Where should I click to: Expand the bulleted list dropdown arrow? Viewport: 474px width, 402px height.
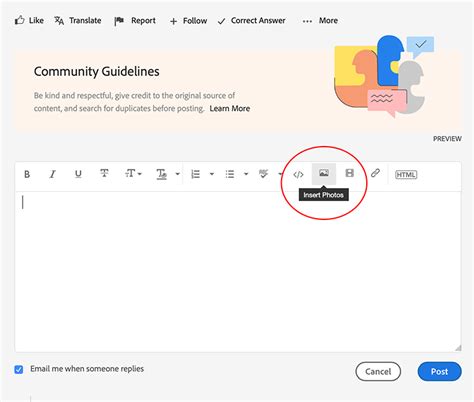[246, 174]
